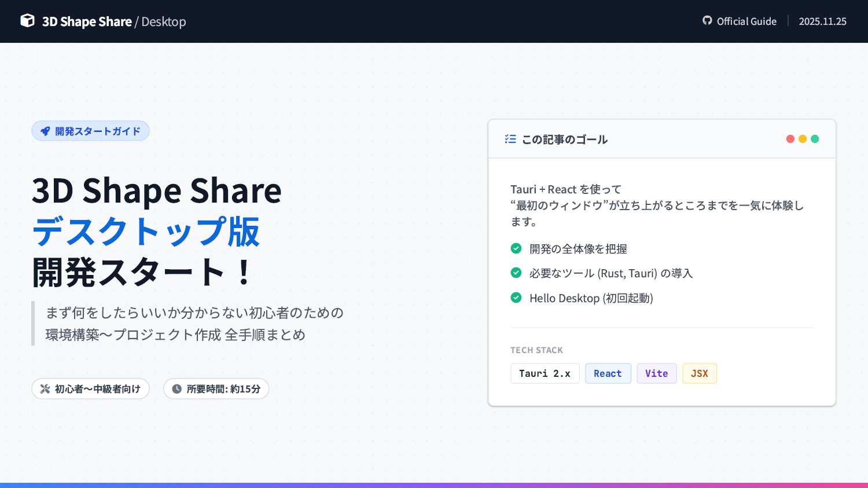Select the 所要時間: 約15分 pill
This screenshot has width=868, height=488.
coord(216,389)
